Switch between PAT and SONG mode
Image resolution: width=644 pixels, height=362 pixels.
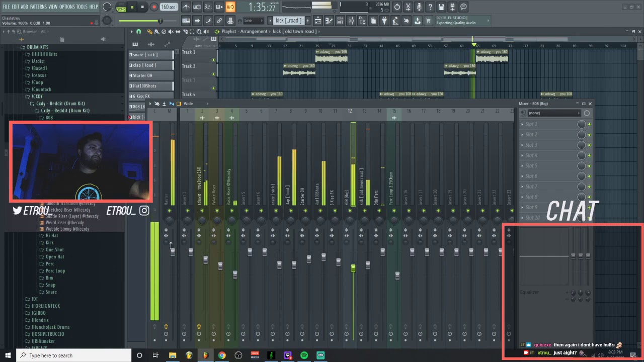pos(121,7)
